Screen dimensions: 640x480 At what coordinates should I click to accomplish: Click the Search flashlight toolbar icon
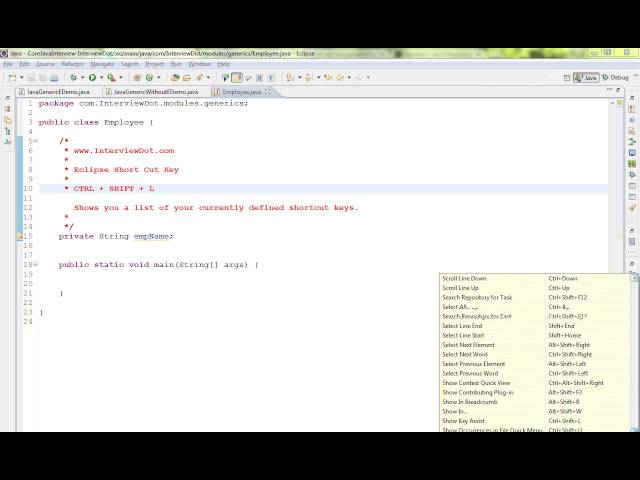[200, 78]
